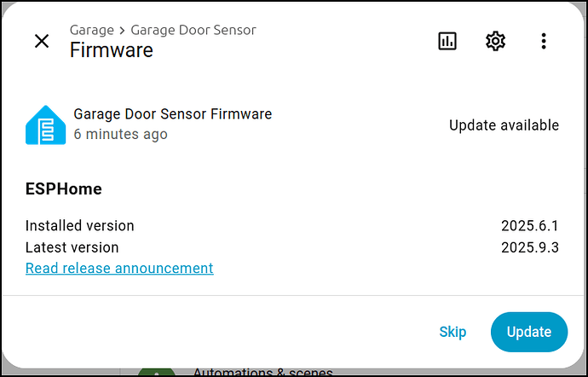Click latest version number 2025.9.3
This screenshot has width=588, height=377.
pyautogui.click(x=530, y=247)
